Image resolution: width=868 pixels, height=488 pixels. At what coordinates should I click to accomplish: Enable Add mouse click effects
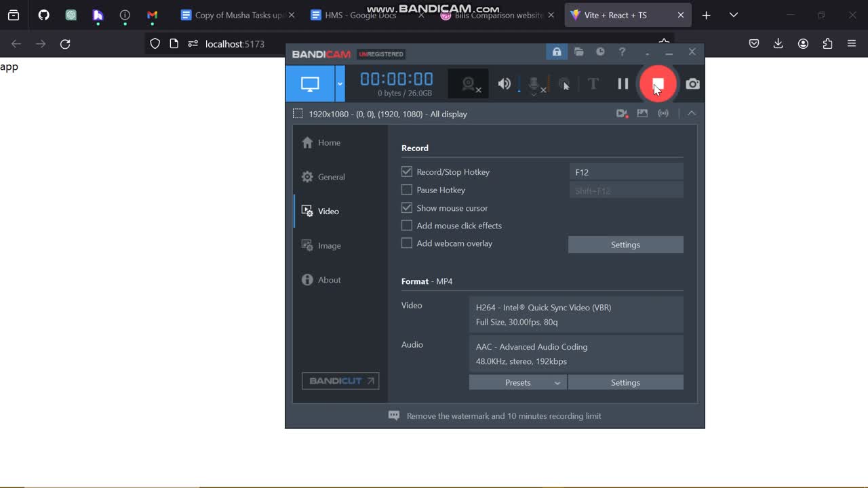coord(407,226)
